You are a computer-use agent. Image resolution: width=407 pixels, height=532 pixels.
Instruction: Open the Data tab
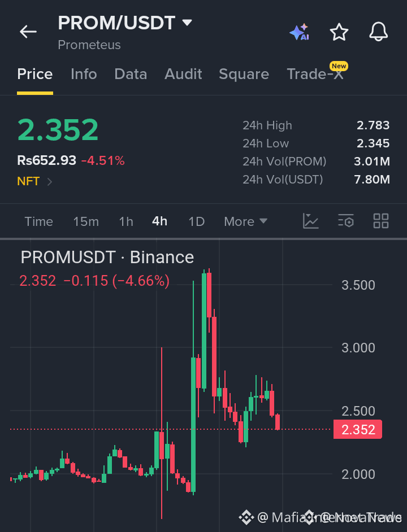click(131, 74)
